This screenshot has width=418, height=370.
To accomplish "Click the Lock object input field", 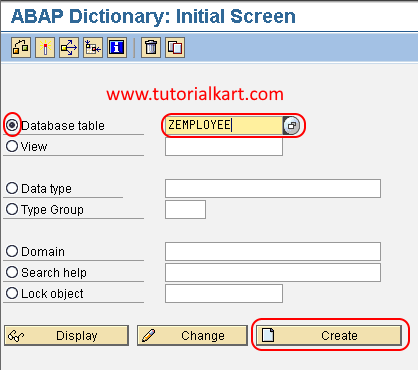I will [224, 294].
